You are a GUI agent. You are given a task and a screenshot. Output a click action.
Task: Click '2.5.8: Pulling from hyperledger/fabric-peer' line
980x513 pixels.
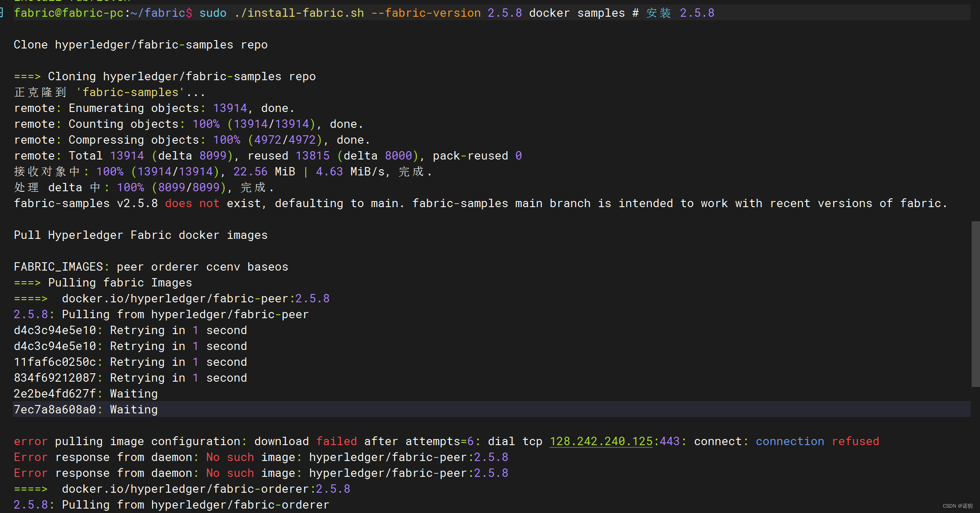(161, 314)
